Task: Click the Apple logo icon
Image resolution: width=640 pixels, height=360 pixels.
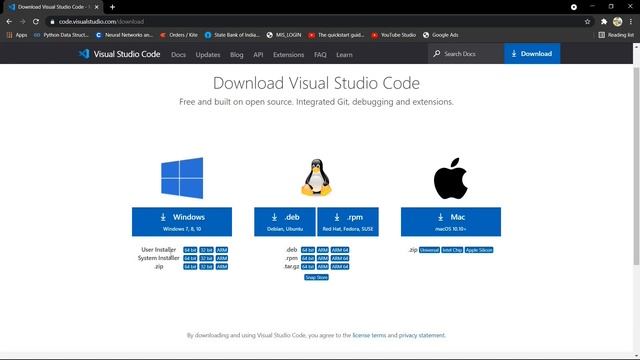Action: coord(451,178)
